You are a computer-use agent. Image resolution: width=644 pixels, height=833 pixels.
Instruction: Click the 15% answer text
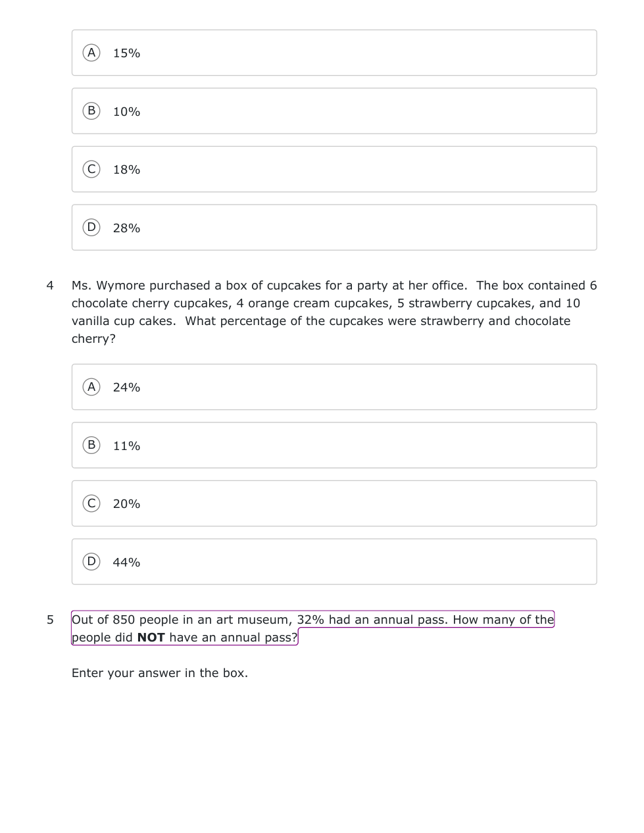tap(126, 53)
